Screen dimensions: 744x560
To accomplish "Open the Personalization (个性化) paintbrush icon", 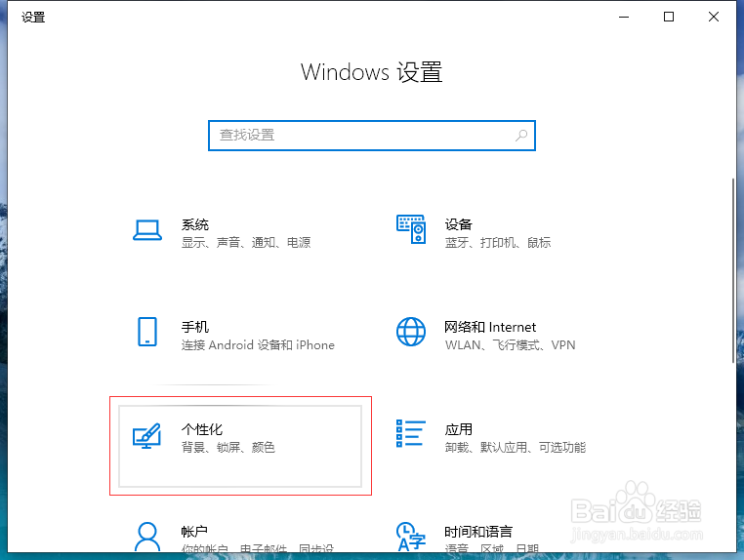I will (147, 436).
